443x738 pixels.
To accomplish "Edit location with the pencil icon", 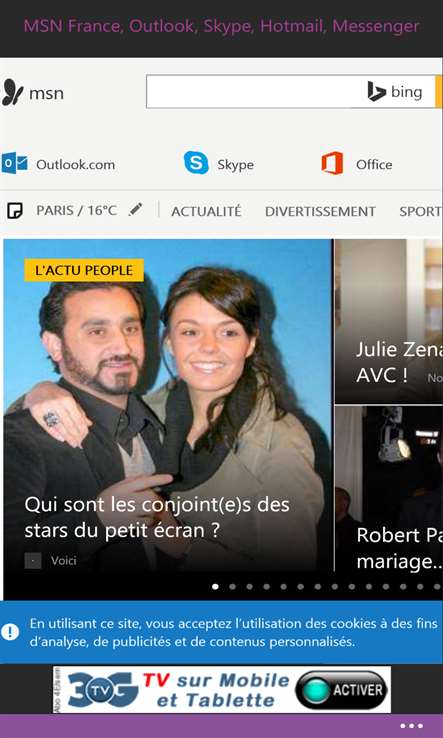I will (x=136, y=209).
